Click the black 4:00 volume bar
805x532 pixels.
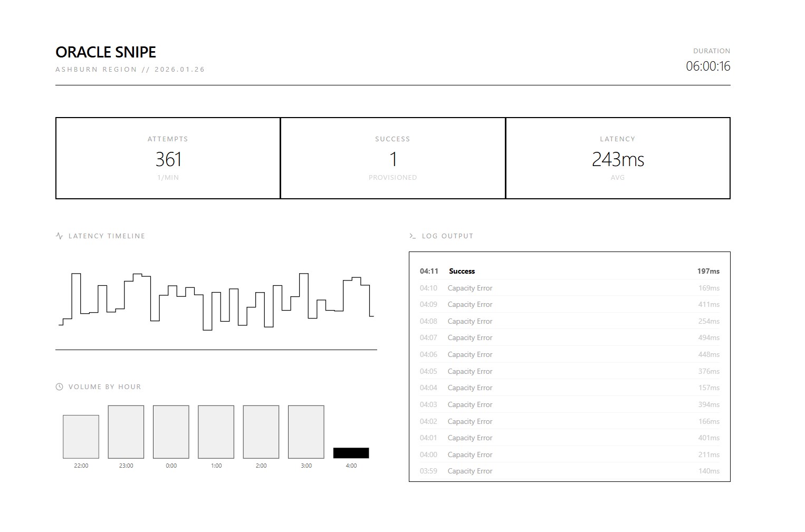coord(351,453)
